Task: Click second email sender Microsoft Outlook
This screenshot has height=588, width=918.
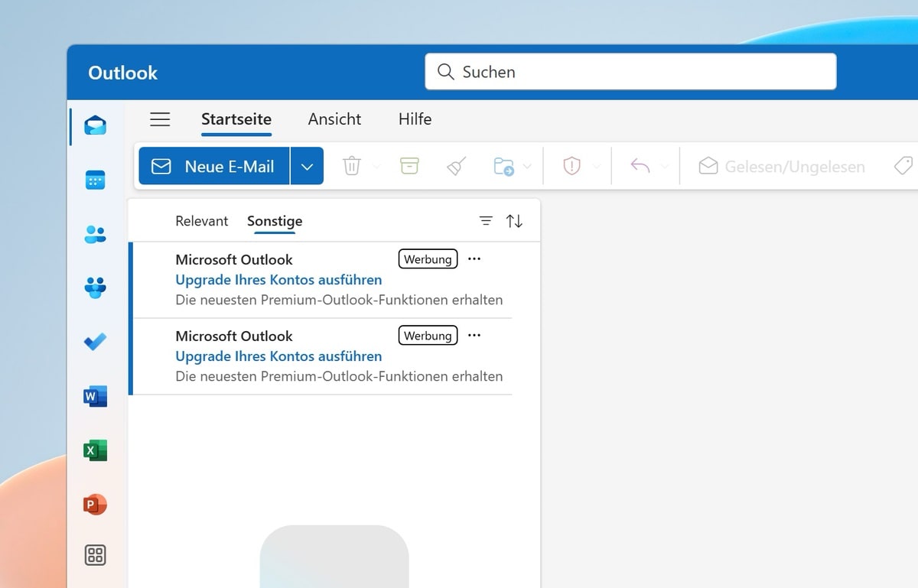Action: tap(234, 336)
